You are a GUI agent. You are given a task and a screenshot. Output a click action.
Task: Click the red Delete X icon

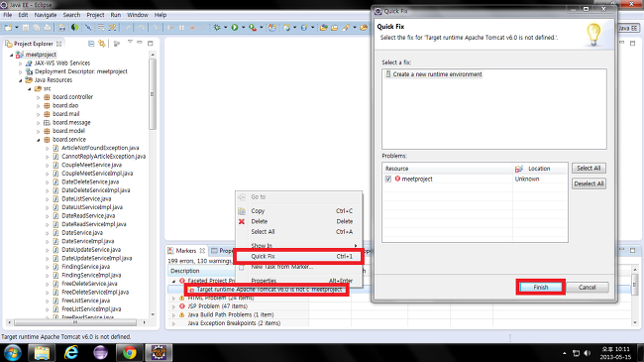[x=242, y=222]
